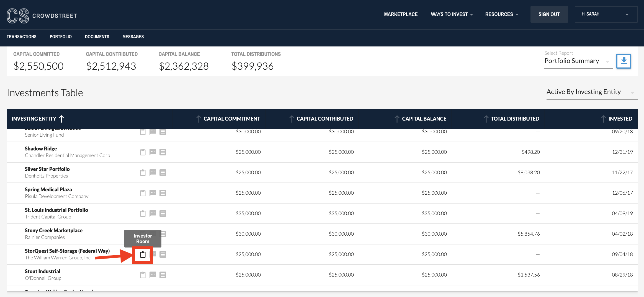Click Stony Creek's $5,854.76 distributed amount

tap(529, 234)
